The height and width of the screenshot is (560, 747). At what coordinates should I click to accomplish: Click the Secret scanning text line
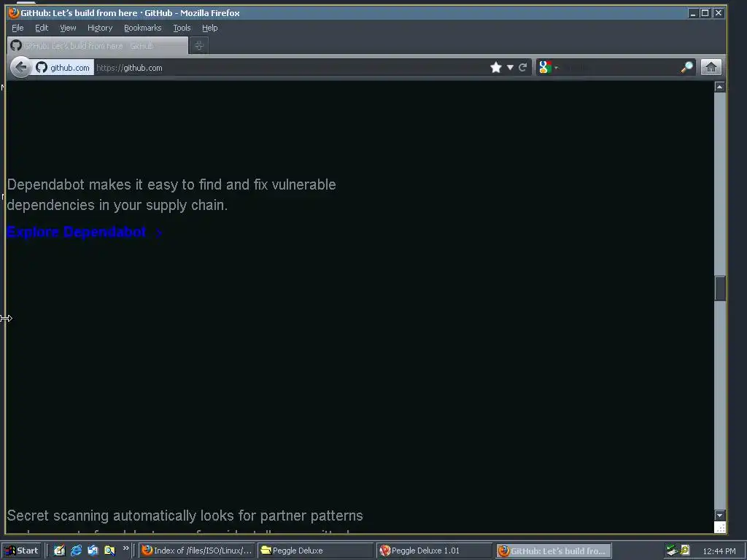(x=185, y=516)
